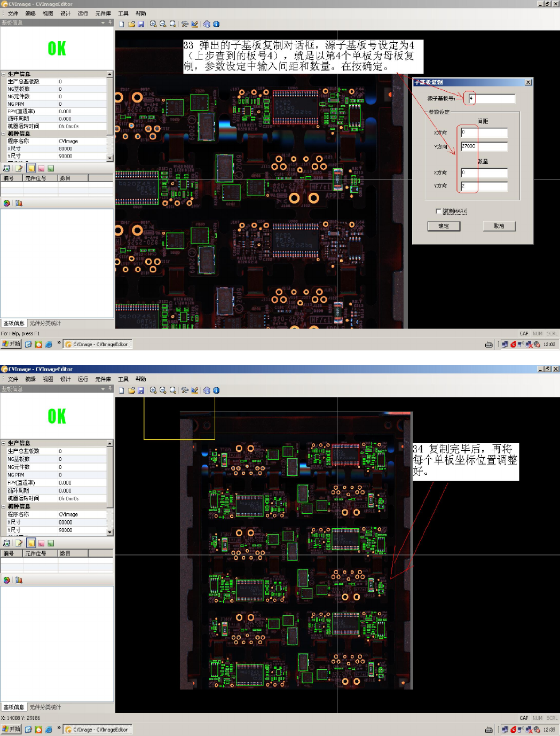
Task: Click bar chart icon in lower window left panel
Action: (x=19, y=580)
